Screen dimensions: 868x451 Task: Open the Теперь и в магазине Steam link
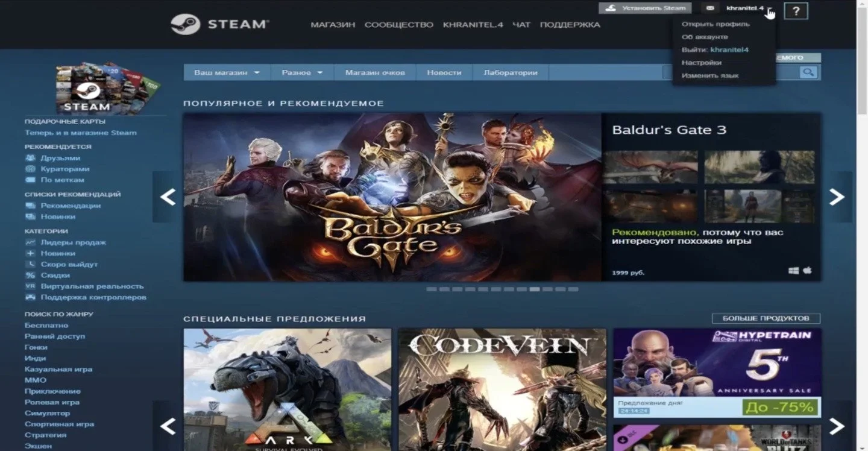coord(81,133)
